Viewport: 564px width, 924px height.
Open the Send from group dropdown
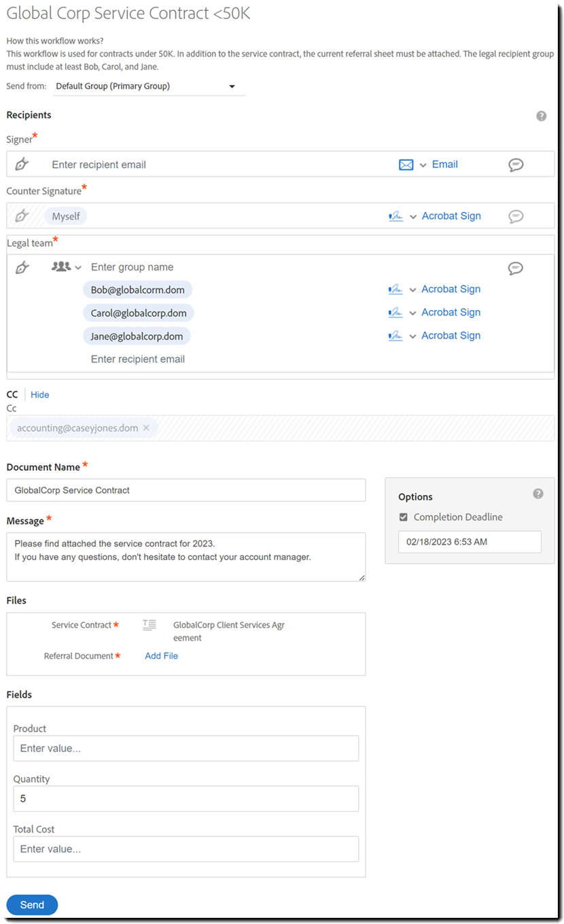(232, 86)
